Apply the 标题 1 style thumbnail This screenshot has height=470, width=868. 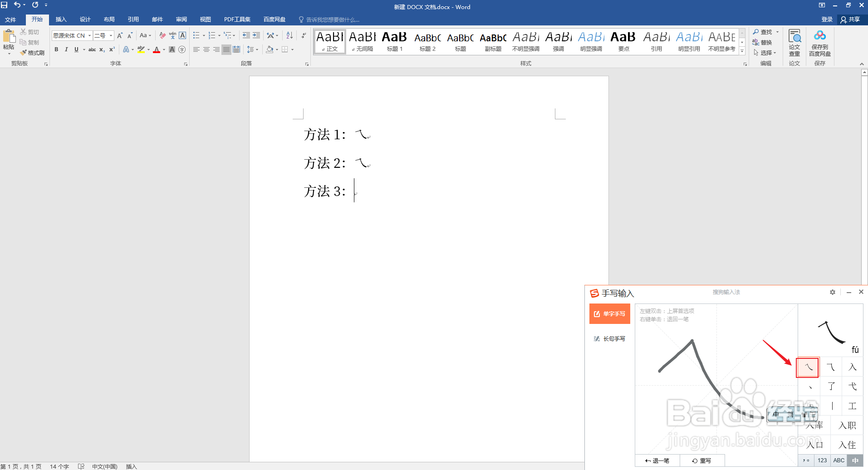coord(395,41)
